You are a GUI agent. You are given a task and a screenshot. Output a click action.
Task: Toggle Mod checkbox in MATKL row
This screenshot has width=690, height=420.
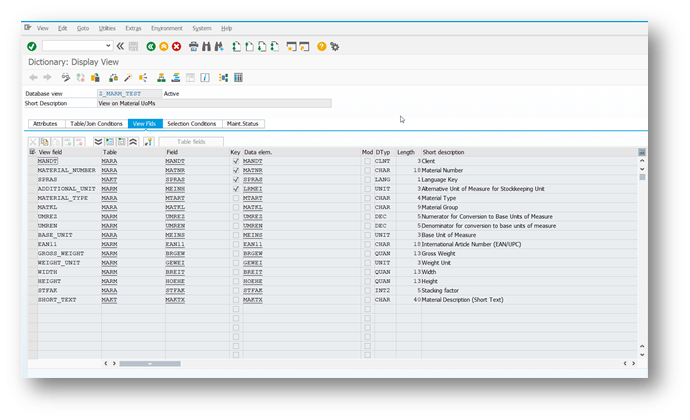pos(367,207)
